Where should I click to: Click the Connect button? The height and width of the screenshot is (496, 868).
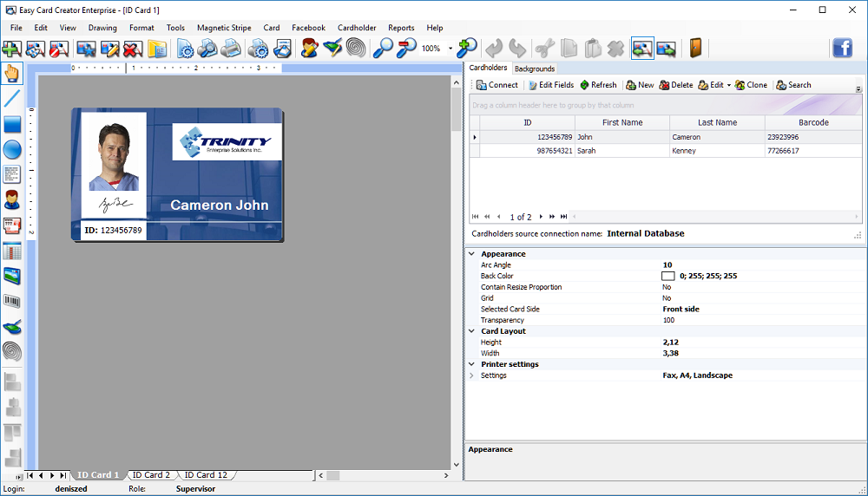pos(496,85)
